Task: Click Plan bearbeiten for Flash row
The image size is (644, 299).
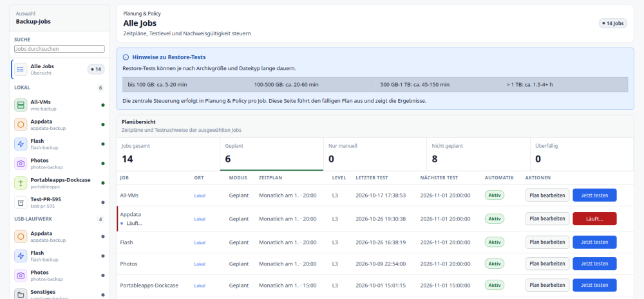Action: tap(547, 242)
